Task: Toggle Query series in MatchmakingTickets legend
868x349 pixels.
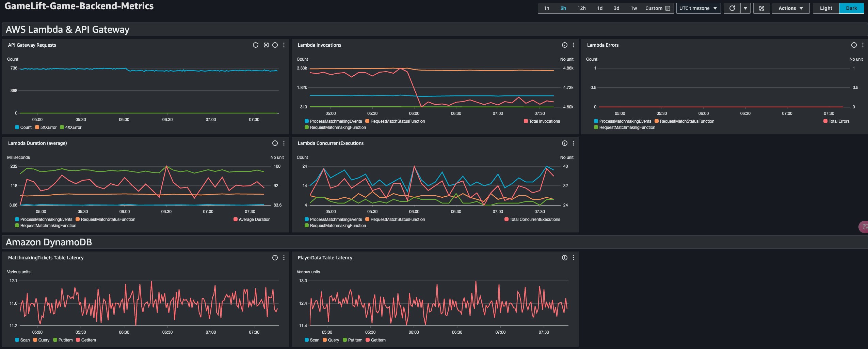Action: [41, 340]
